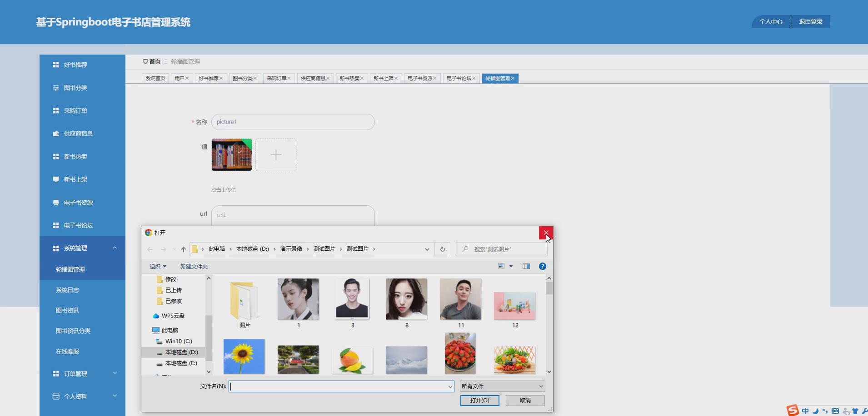The image size is (868, 416).
Task: Click the 名称 input field
Action: [293, 122]
